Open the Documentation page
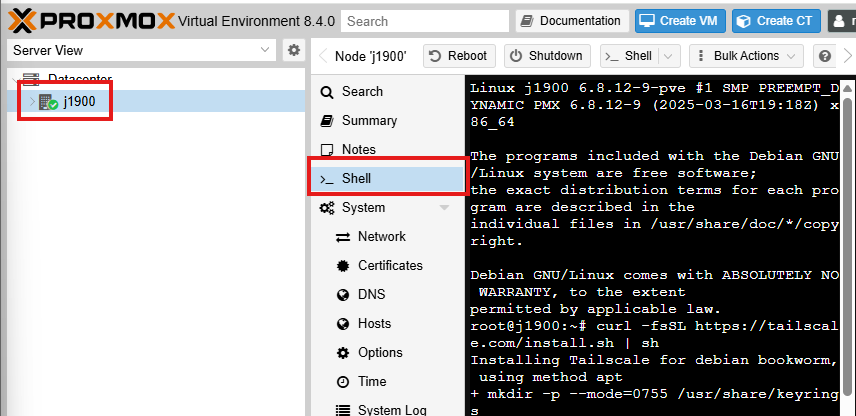This screenshot has height=416, width=856. pyautogui.click(x=572, y=21)
